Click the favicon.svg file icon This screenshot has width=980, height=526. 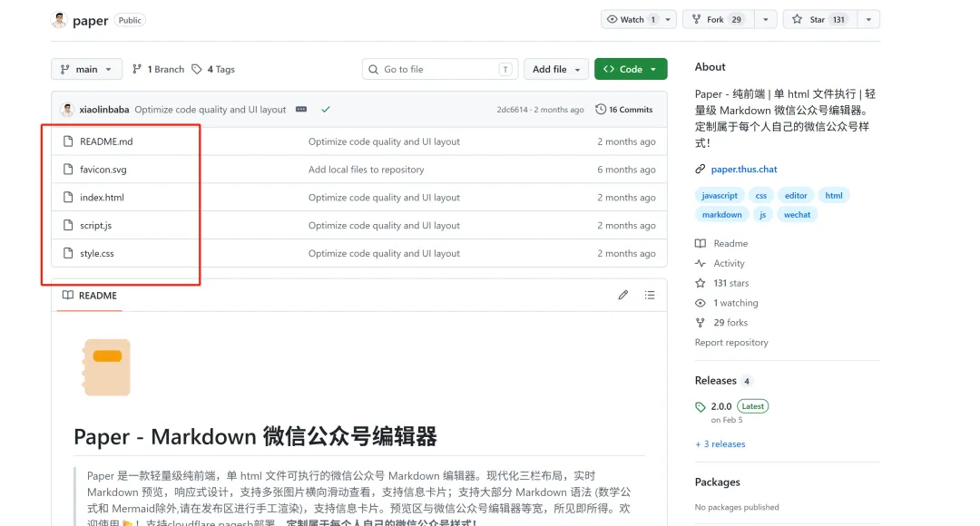pos(68,170)
